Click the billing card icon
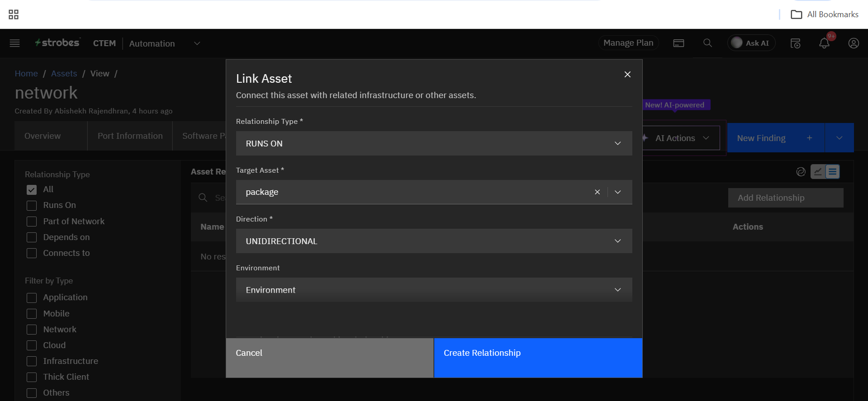 click(x=678, y=43)
